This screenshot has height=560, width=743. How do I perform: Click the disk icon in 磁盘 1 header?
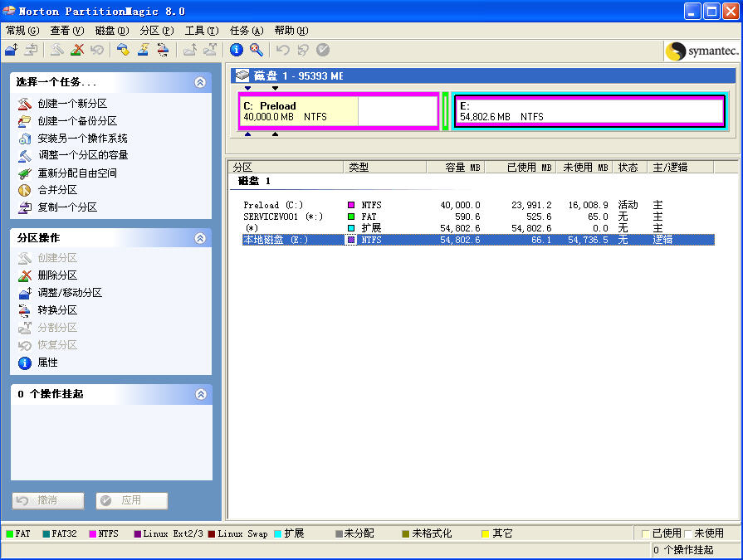point(242,75)
